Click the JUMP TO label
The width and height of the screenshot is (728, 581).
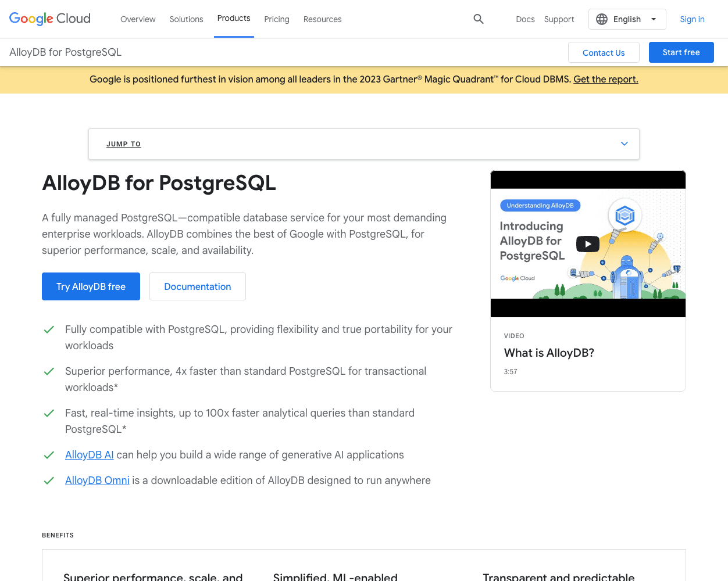[x=123, y=144]
